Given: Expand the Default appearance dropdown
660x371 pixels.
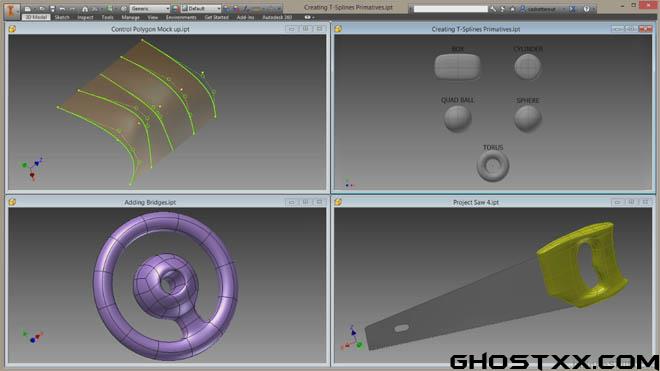Looking at the screenshot, I should [x=201, y=9].
